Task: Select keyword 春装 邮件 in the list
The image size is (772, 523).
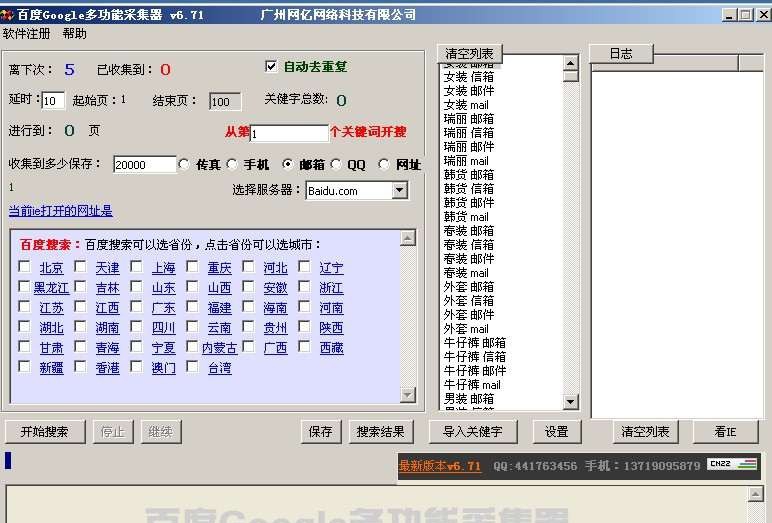Action: (x=469, y=259)
